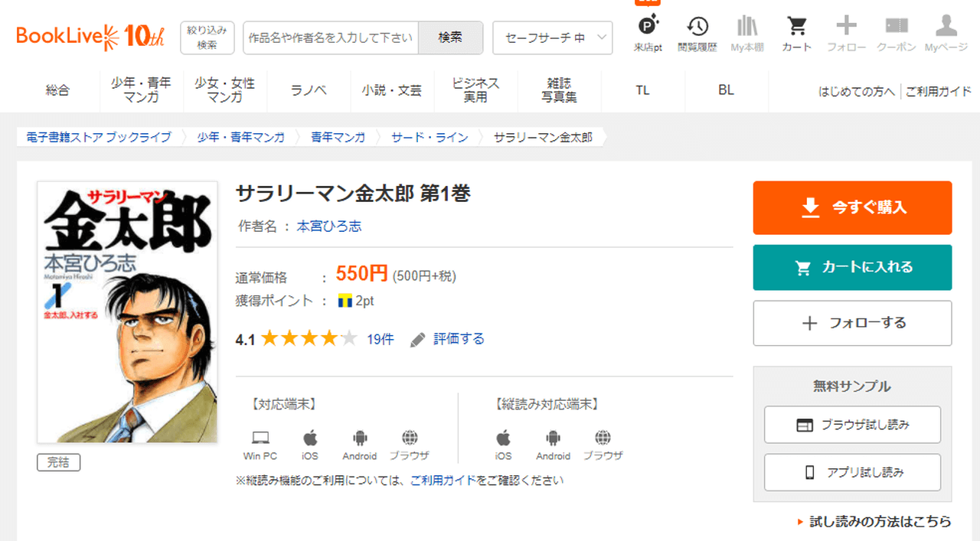Image resolution: width=980 pixels, height=541 pixels.
Task: Open the 来店pt points icon
Action: coord(648,28)
